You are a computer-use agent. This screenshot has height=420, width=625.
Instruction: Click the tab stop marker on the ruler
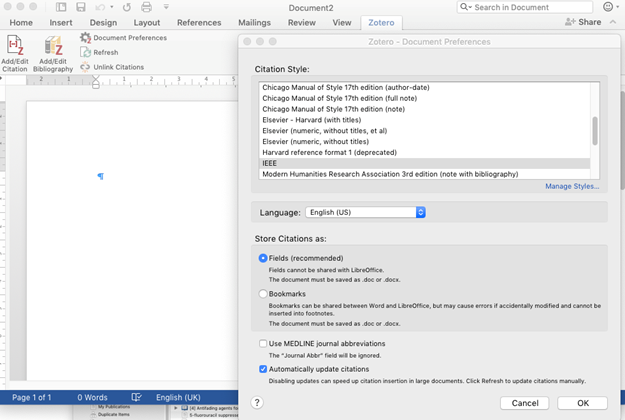click(x=1, y=79)
